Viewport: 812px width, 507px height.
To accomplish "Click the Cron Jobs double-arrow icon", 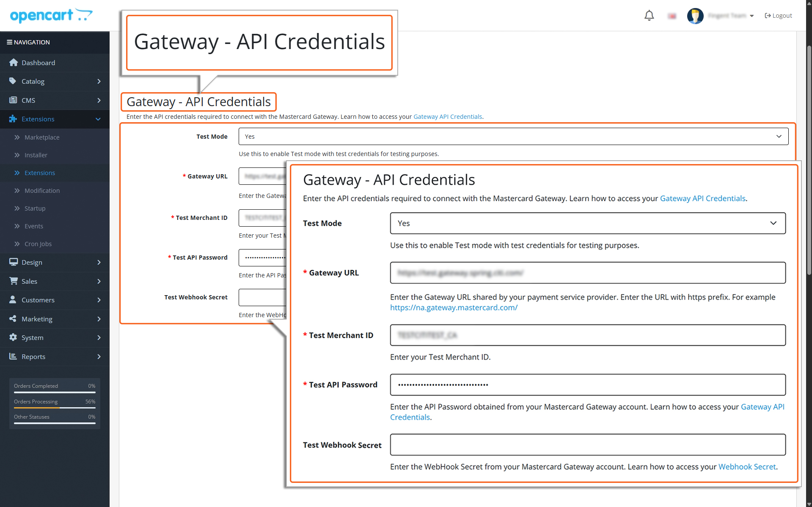I will [17, 244].
